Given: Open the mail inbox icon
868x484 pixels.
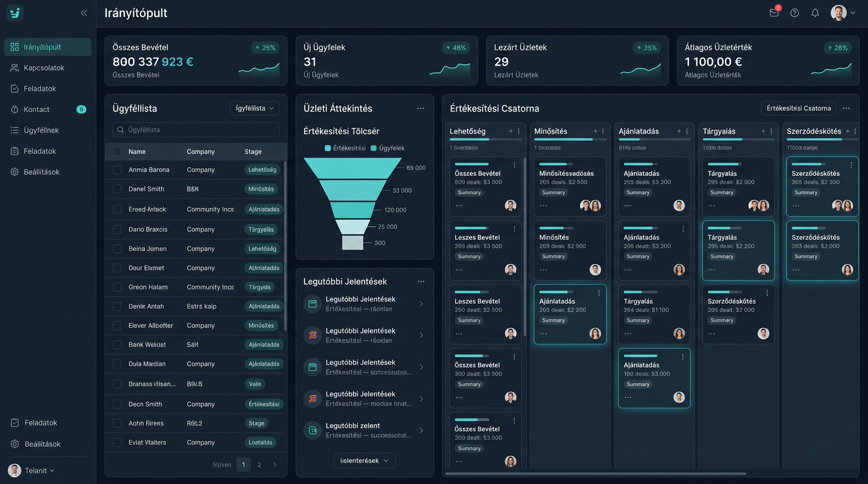Looking at the screenshot, I should [774, 13].
